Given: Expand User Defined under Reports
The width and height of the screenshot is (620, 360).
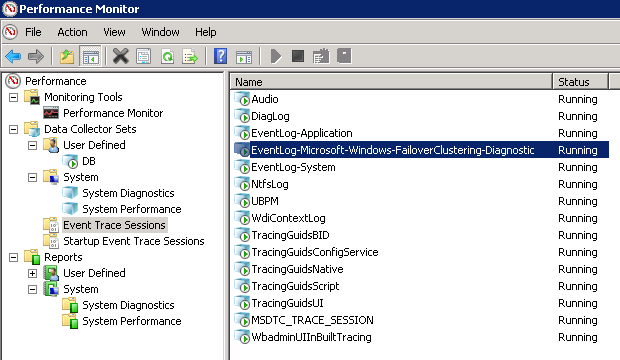Looking at the screenshot, I should [x=32, y=273].
